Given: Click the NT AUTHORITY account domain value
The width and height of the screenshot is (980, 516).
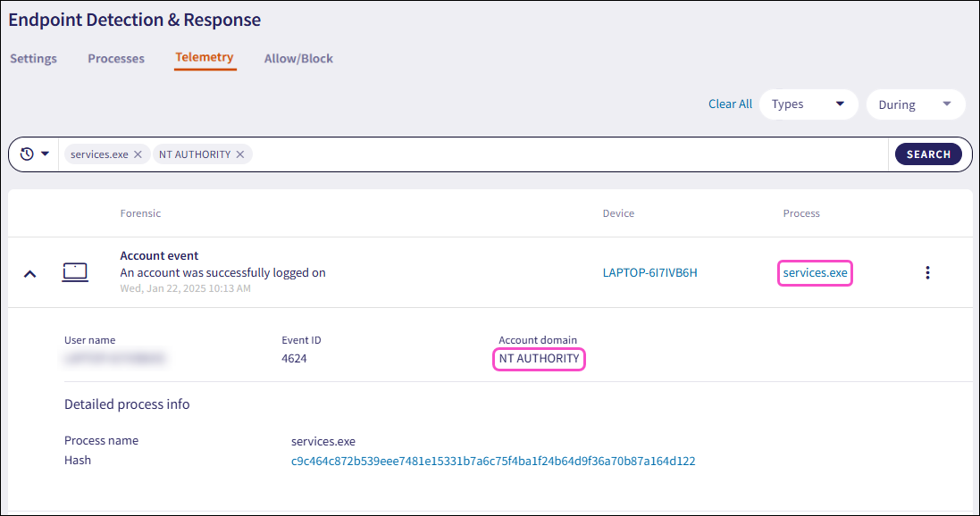Looking at the screenshot, I should click(540, 359).
